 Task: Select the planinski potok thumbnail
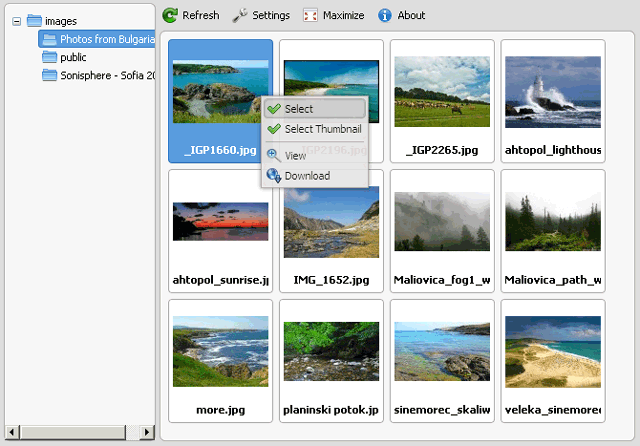point(331,351)
